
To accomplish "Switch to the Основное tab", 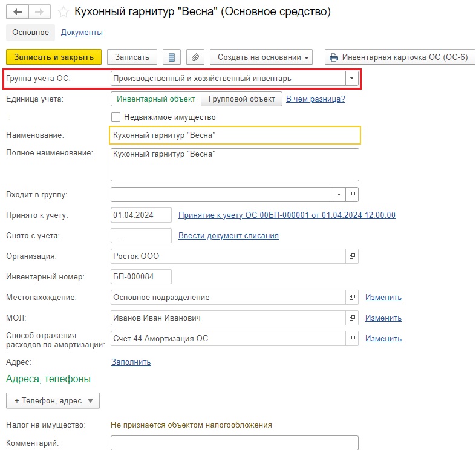I will coord(30,33).
